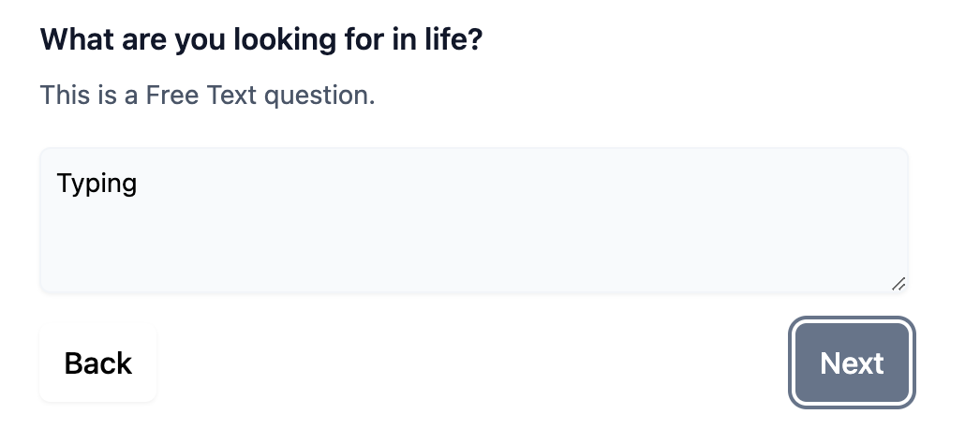
Task: Click the word question in the subtitle
Action: pos(319,96)
